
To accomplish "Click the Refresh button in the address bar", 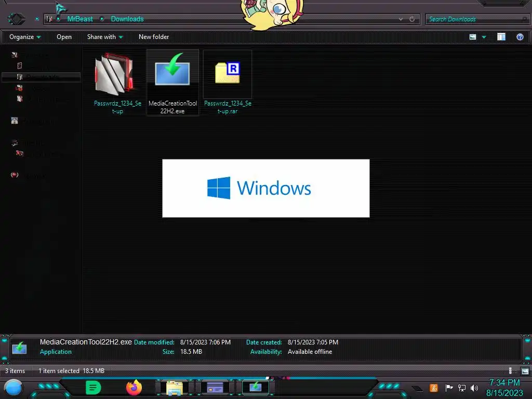I will click(x=412, y=19).
